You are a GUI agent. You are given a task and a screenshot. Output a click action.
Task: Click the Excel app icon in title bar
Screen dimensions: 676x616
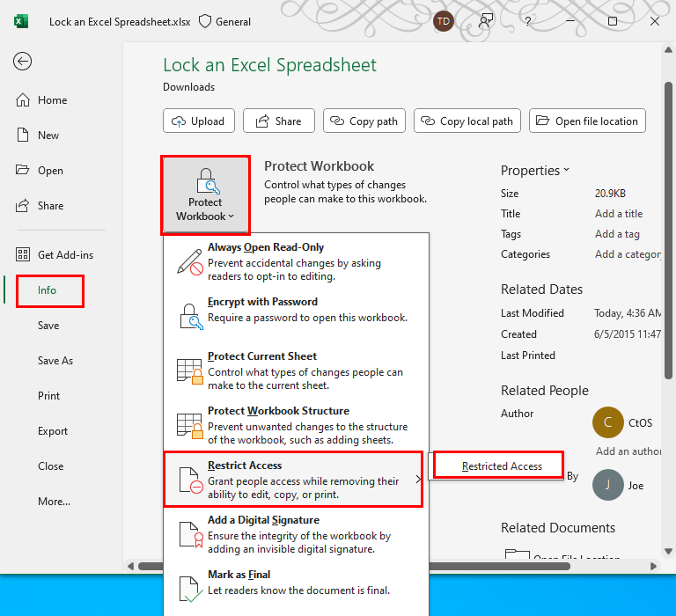21,21
